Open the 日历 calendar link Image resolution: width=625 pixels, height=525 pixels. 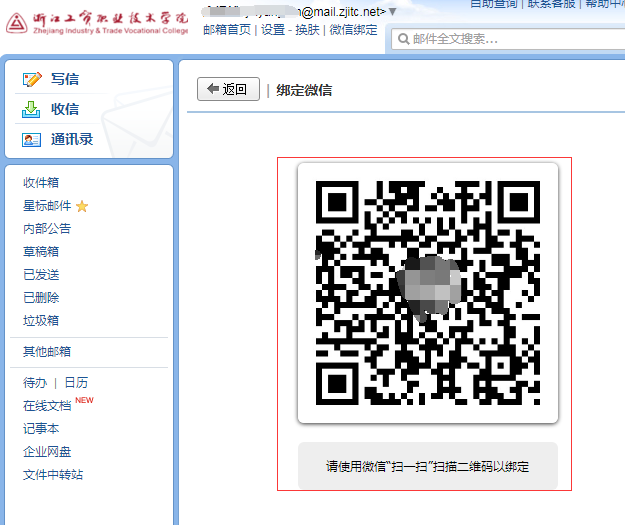pyautogui.click(x=76, y=382)
